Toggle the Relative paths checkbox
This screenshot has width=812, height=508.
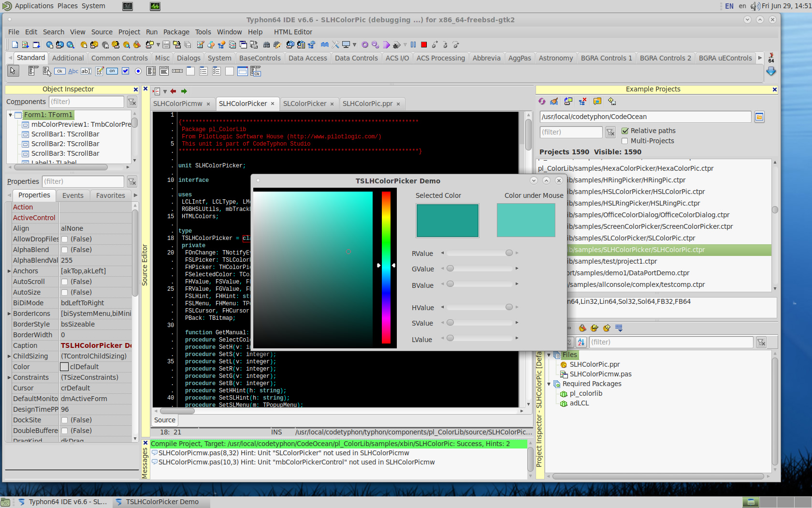(625, 131)
